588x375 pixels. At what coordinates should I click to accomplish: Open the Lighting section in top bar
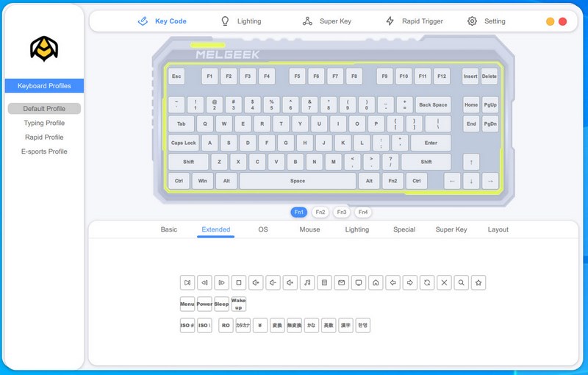coord(241,21)
